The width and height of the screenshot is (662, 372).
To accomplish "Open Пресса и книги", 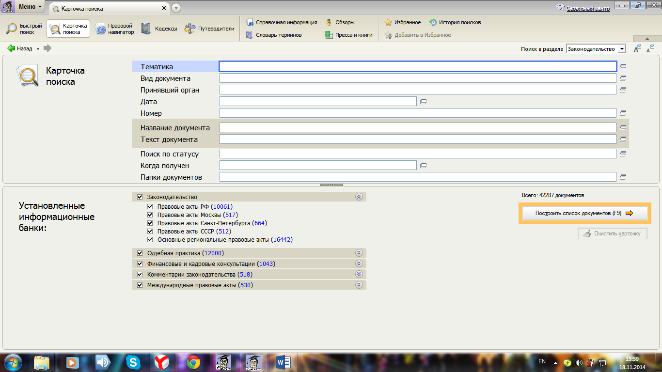I will (x=349, y=35).
